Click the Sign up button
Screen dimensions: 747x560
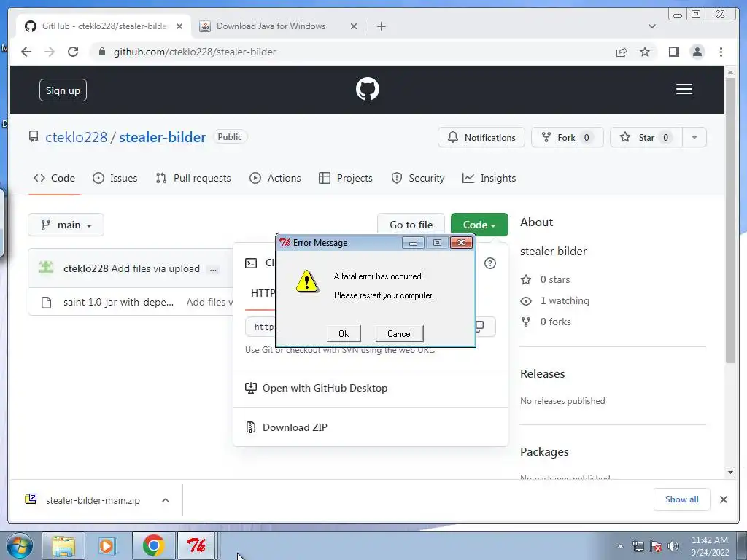pyautogui.click(x=63, y=90)
